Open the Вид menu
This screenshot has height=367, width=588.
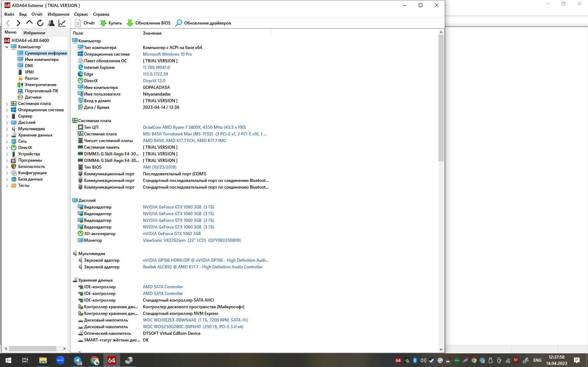pos(23,14)
